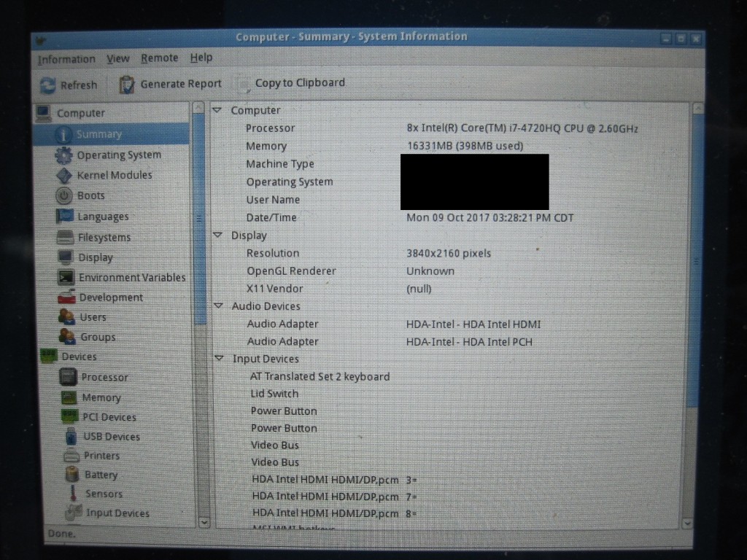The image size is (747, 560).
Task: Click HDA Intel HDMI pcm 3 row
Action: tap(334, 480)
